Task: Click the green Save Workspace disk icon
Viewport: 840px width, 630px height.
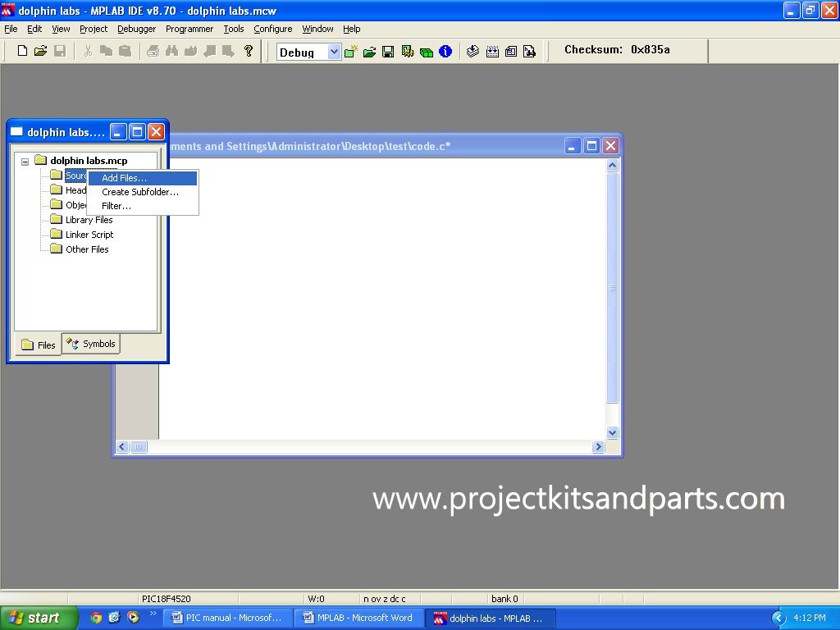Action: pyautogui.click(x=388, y=52)
